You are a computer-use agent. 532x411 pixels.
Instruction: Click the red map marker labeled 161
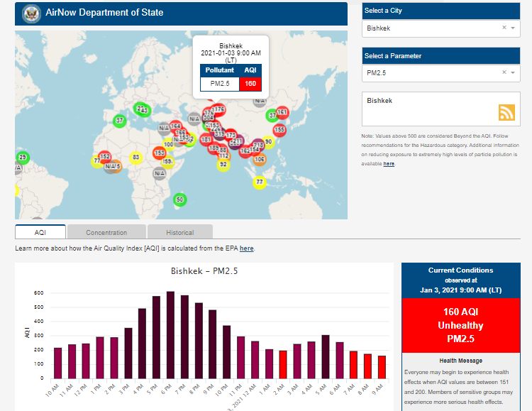tap(282, 112)
